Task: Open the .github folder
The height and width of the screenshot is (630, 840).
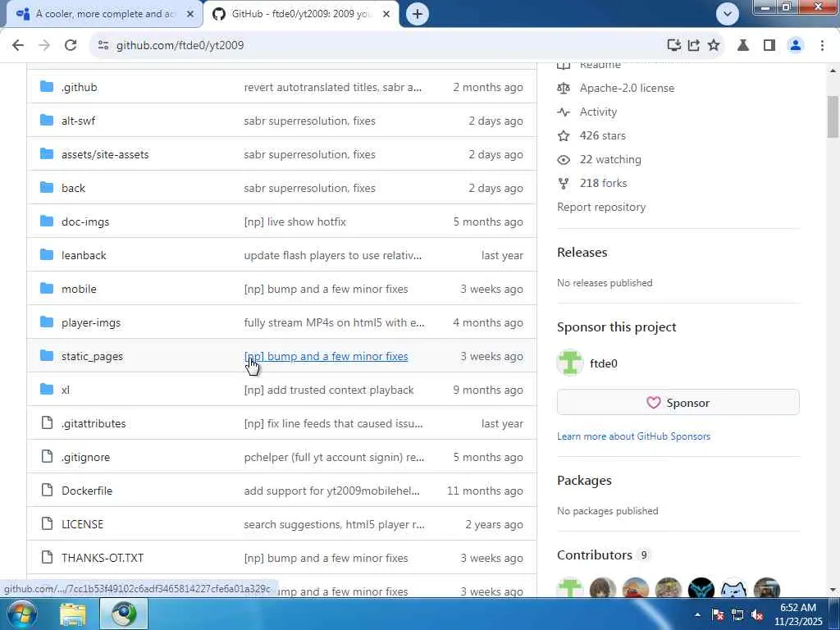Action: pos(80,87)
